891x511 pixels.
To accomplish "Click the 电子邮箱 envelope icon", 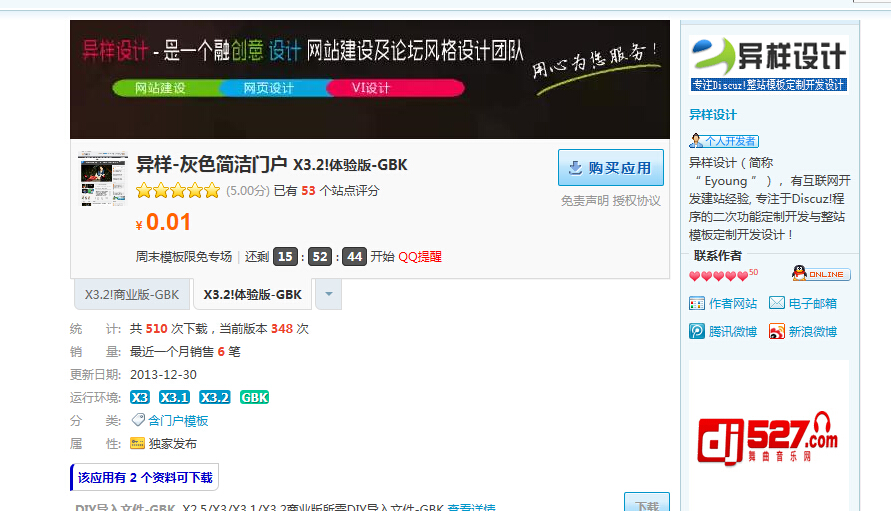I will click(777, 302).
